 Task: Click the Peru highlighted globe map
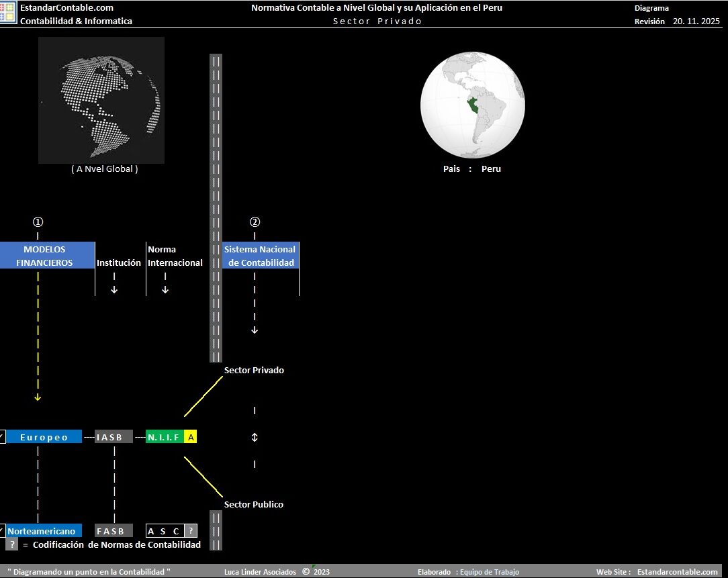pos(472,105)
